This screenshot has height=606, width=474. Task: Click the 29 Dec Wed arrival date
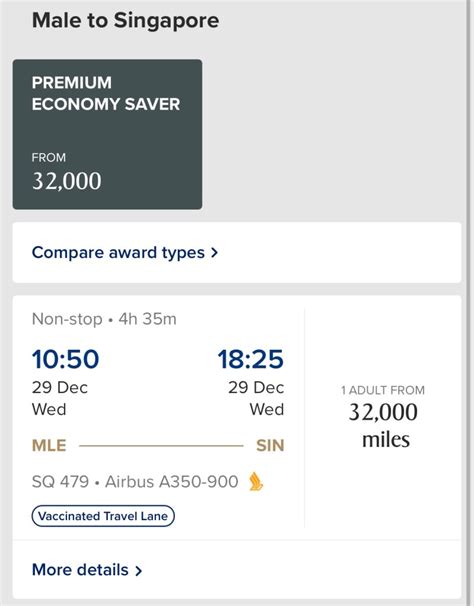[256, 398]
